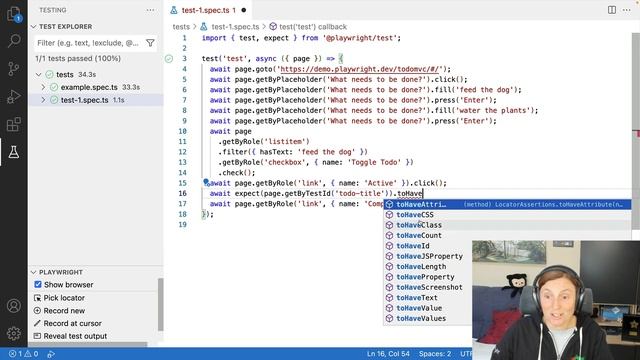Switch to test-1.spec.ts editor tab
Screen dimensions: 640x360
coord(208,10)
